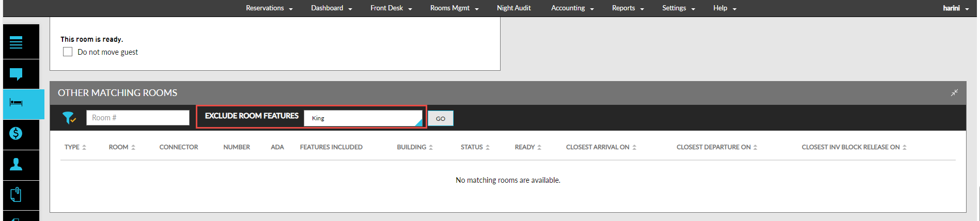Click the CONNECTOR column header
Screen dimensions: 980x221
click(179, 147)
